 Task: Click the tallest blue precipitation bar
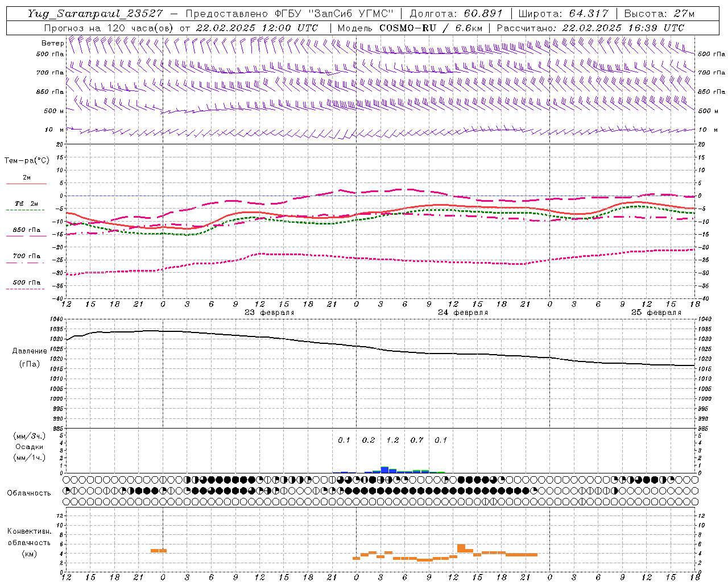point(384,470)
